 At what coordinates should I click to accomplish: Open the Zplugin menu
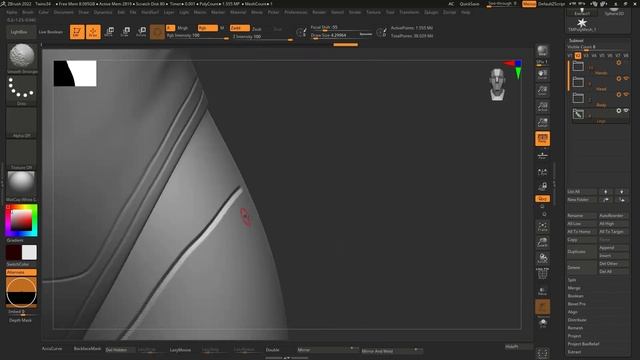coord(431,12)
